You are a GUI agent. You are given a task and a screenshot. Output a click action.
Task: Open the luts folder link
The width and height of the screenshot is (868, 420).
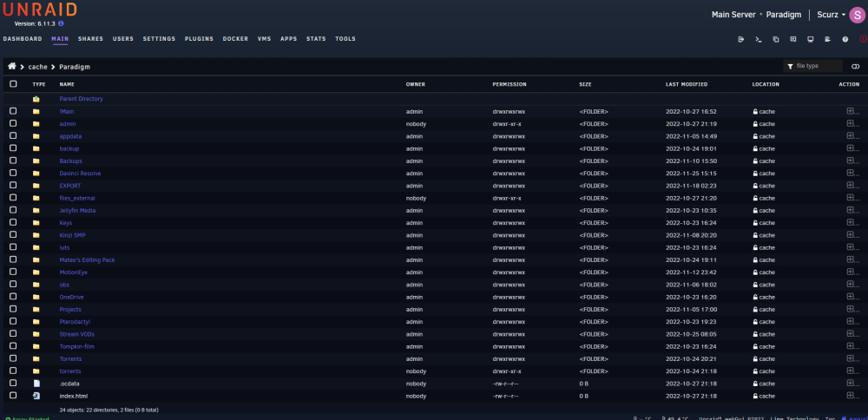65,247
